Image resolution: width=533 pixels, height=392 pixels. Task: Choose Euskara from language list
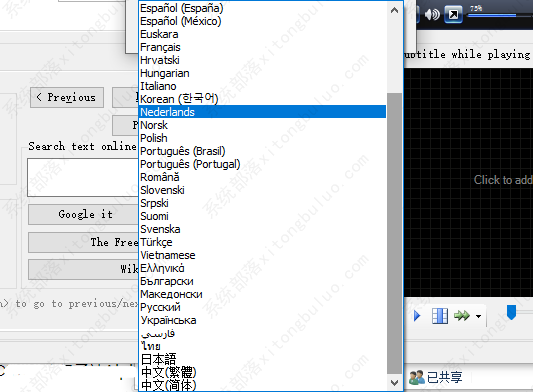click(262, 34)
